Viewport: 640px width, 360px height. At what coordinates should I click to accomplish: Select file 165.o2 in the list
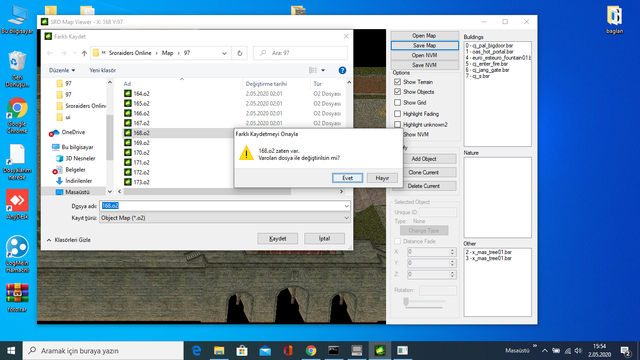(141, 103)
